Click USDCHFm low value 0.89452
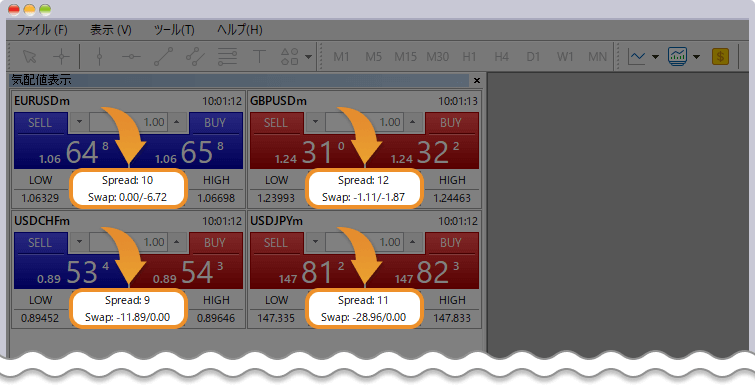This screenshot has width=755, height=388. (x=40, y=318)
